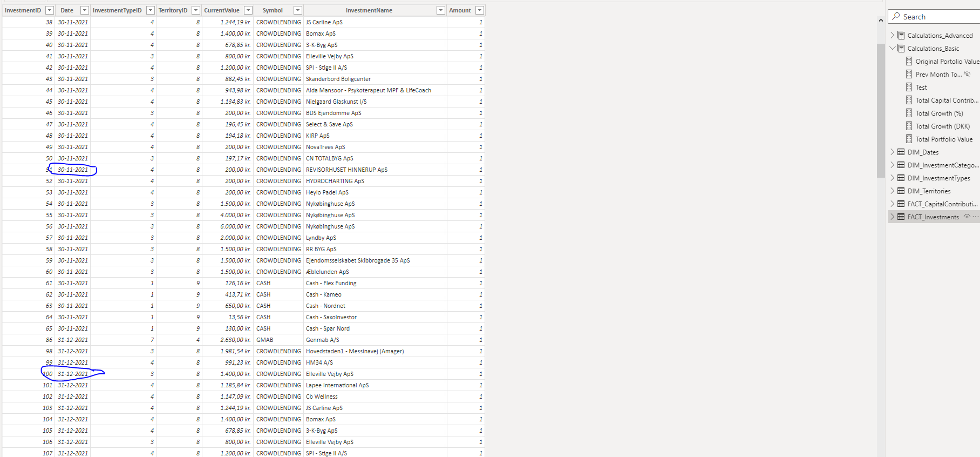Select the InvestmentName column header
Image resolution: width=980 pixels, height=457 pixels.
click(x=369, y=10)
